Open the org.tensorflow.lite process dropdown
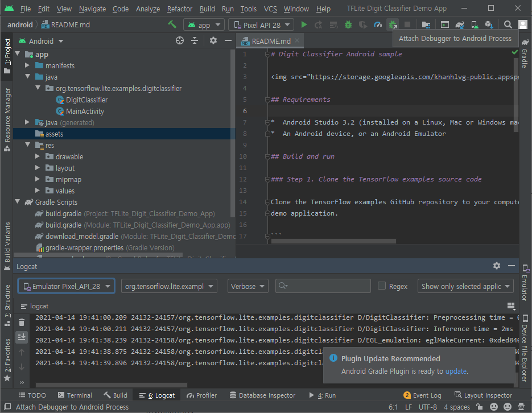 (169, 286)
